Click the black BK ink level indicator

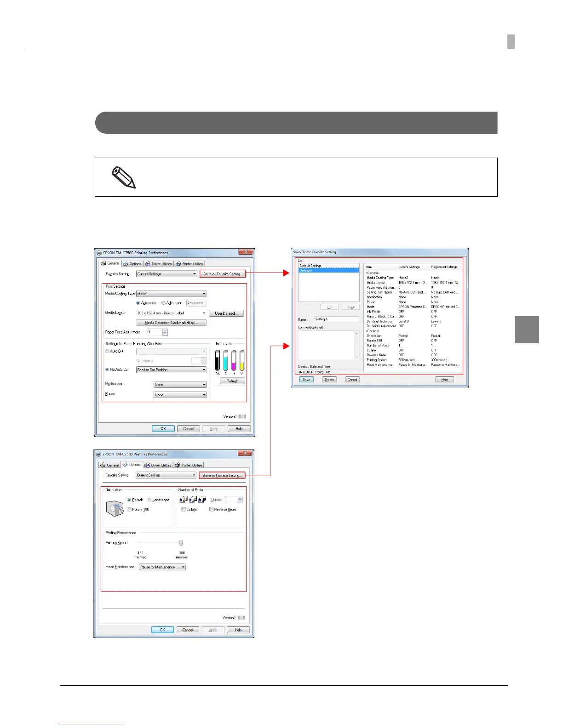pos(218,360)
